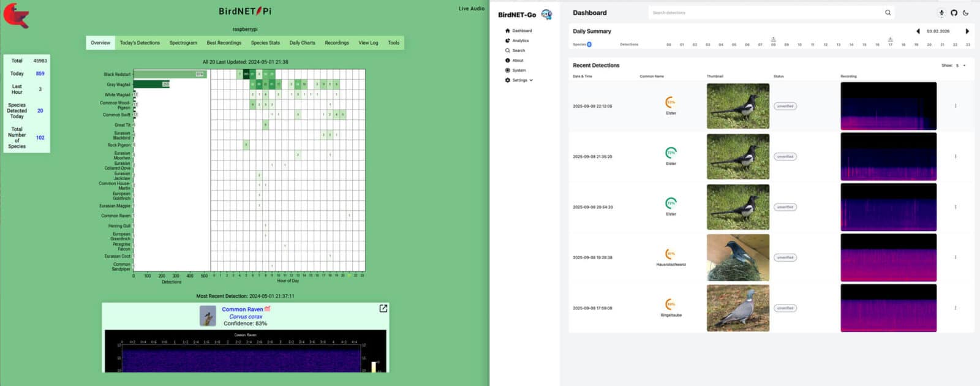Open external link icon in Common Raven card
The width and height of the screenshot is (980, 386).
(x=383, y=308)
